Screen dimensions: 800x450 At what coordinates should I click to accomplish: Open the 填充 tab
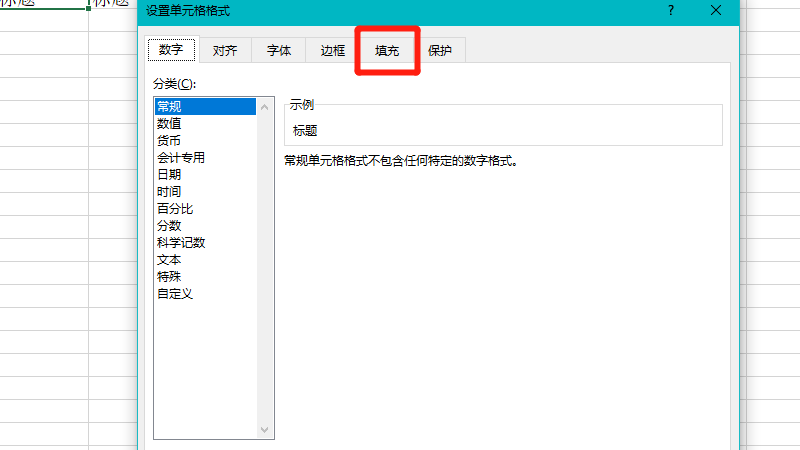pos(387,51)
